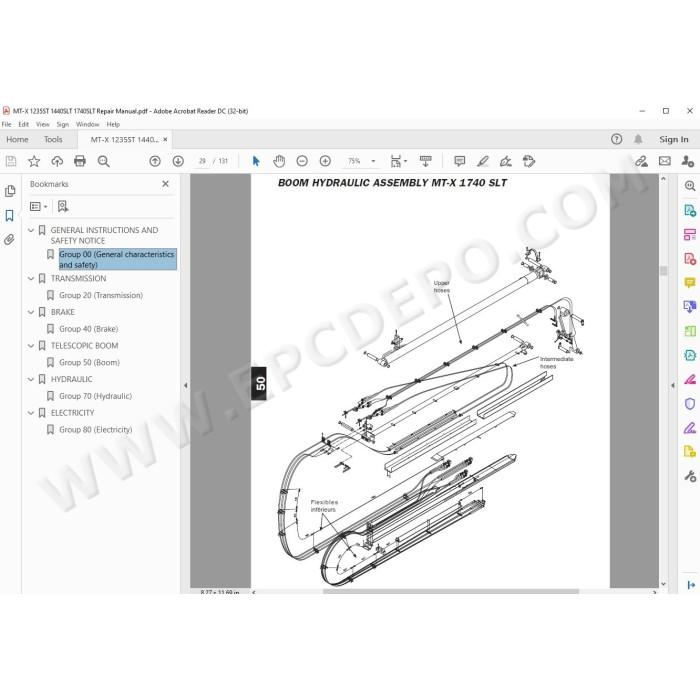Click the vertical scrollbar thumb
This screenshot has width=700, height=700.
pos(663,271)
